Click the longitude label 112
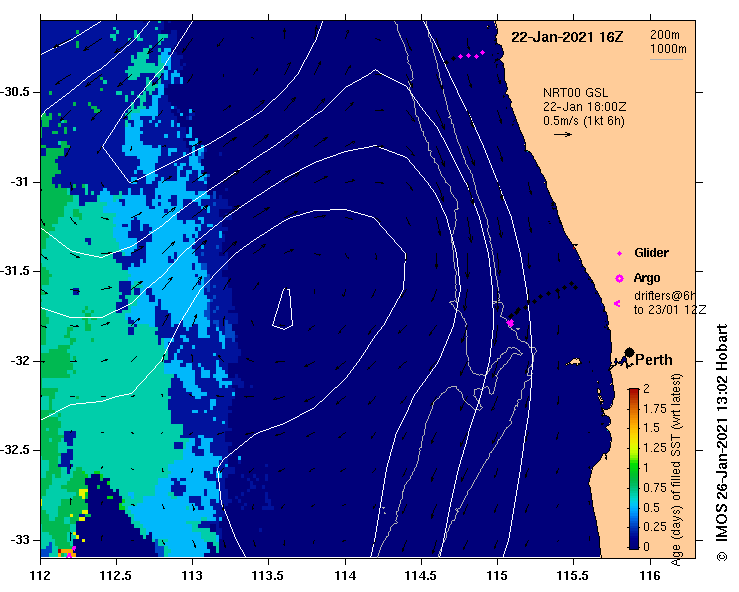Screen dimensions: 739x592 tap(41, 576)
